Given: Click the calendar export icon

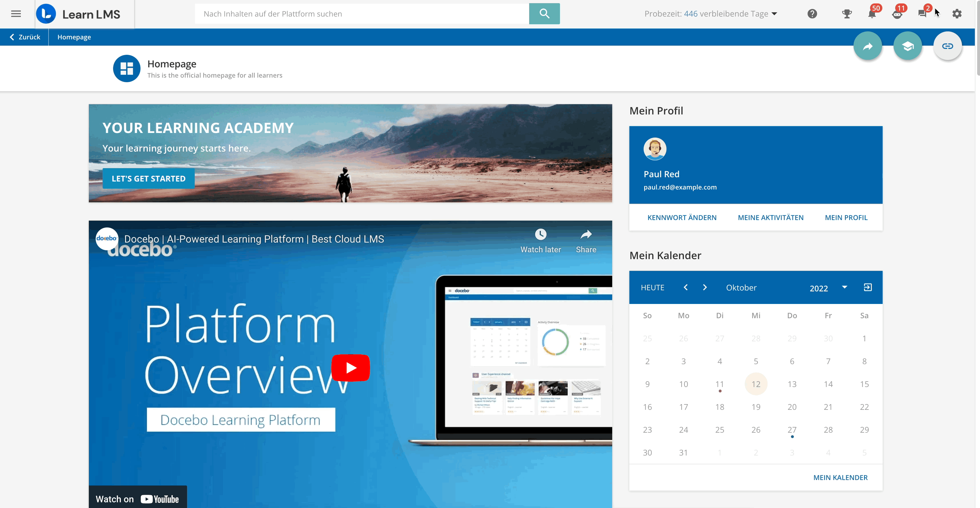Looking at the screenshot, I should coord(867,287).
